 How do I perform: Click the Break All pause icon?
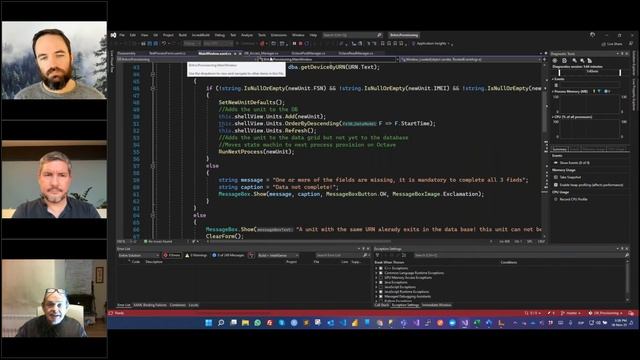294,43
